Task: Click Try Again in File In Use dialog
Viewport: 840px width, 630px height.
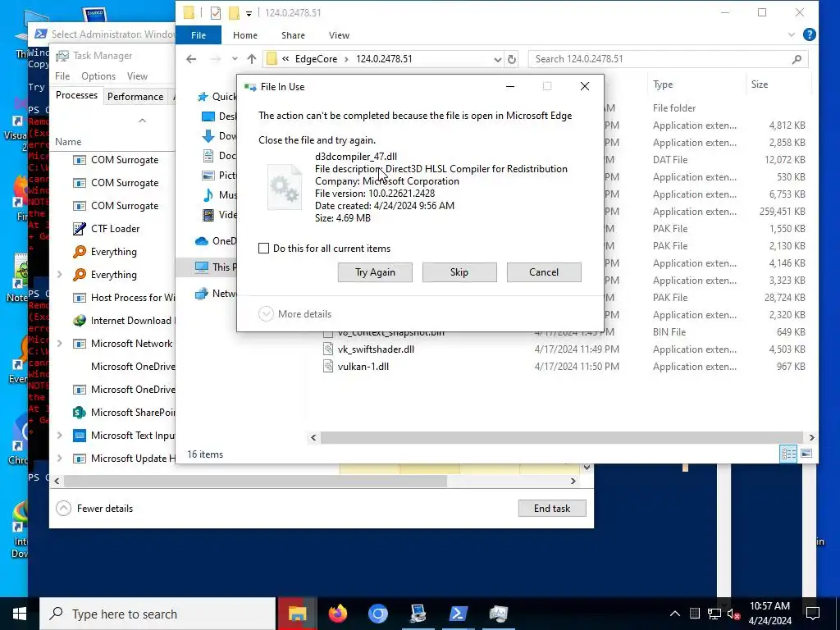Action: click(375, 272)
